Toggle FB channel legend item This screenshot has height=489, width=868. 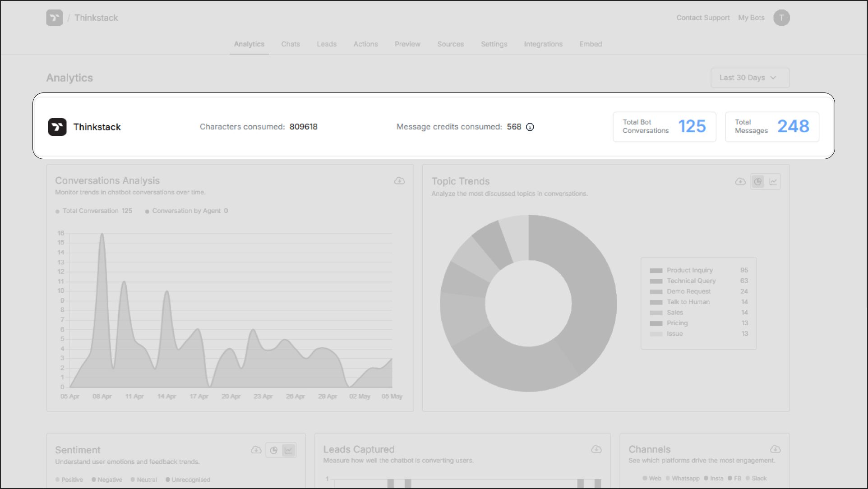pyautogui.click(x=734, y=478)
